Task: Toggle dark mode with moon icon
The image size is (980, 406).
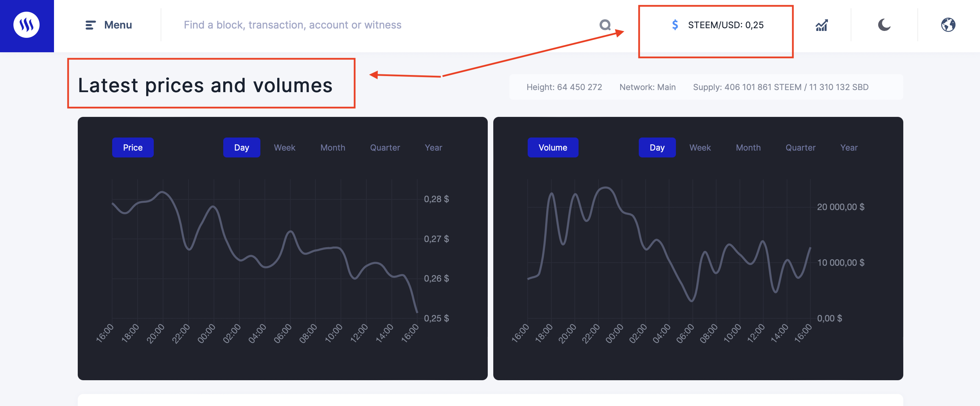Action: pyautogui.click(x=884, y=25)
